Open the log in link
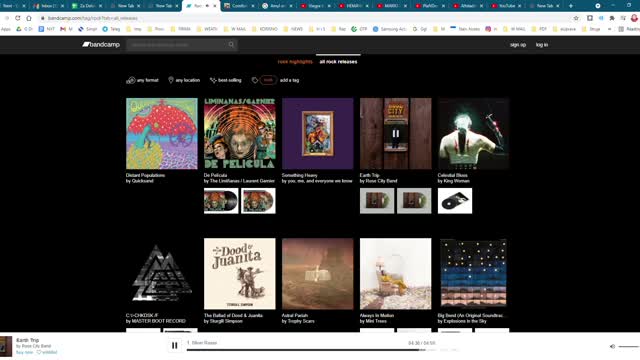The height and width of the screenshot is (360, 640). click(542, 45)
